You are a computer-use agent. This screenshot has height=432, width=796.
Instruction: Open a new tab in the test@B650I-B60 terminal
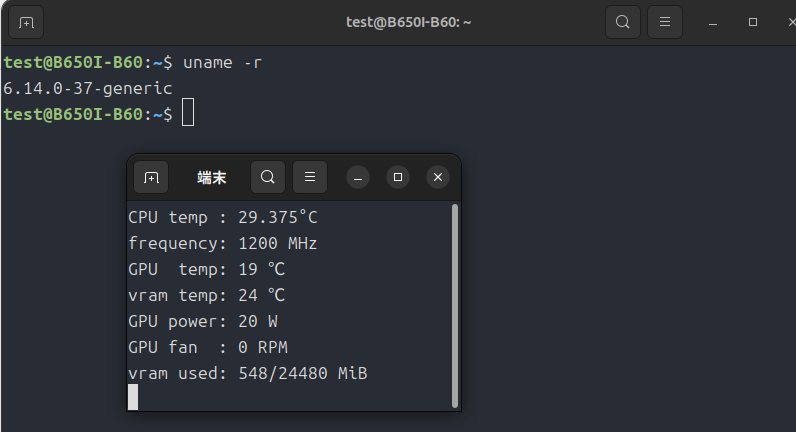[x=26, y=21]
